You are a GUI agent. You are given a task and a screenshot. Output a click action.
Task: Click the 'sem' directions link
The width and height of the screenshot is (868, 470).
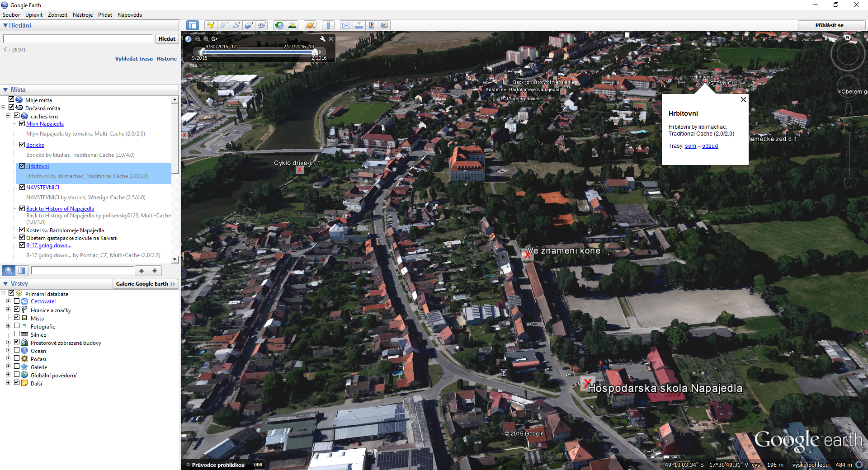(x=690, y=146)
